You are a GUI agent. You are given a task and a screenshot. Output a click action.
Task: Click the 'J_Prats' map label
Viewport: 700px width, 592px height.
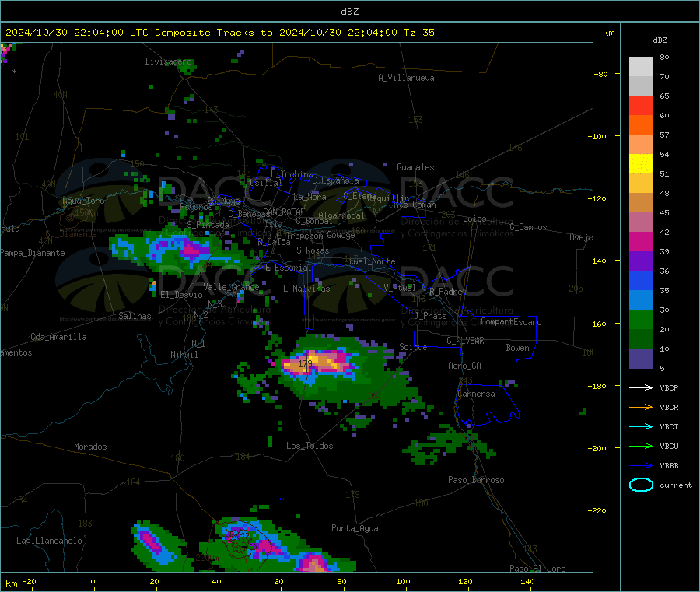430,315
